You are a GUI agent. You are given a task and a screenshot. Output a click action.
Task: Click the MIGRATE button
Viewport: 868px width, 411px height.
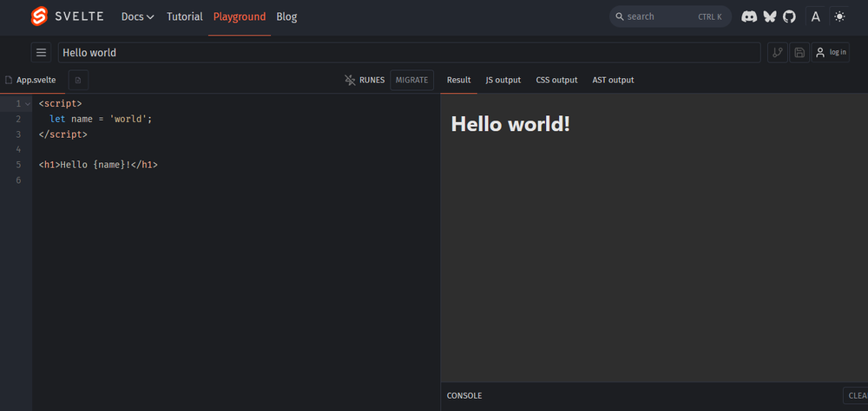pyautogui.click(x=411, y=81)
